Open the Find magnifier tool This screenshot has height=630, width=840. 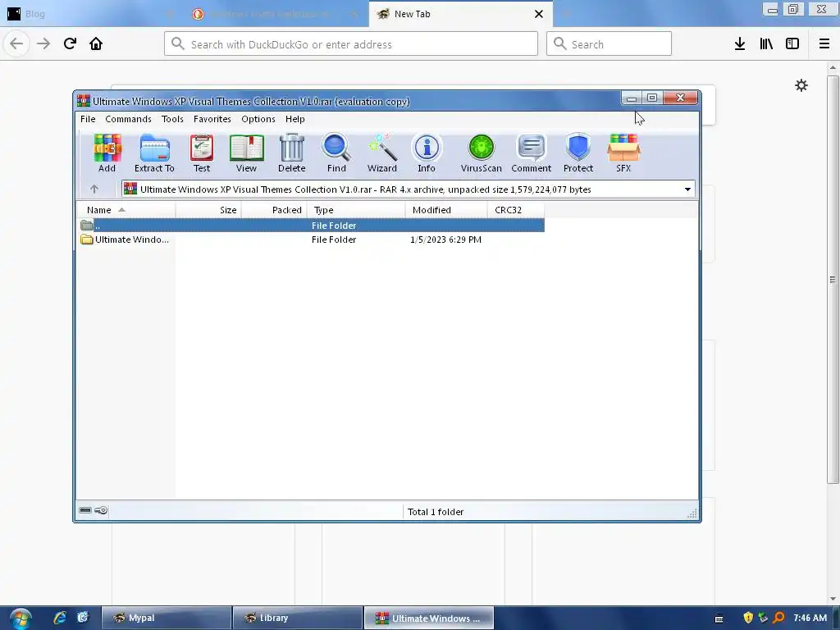point(336,153)
